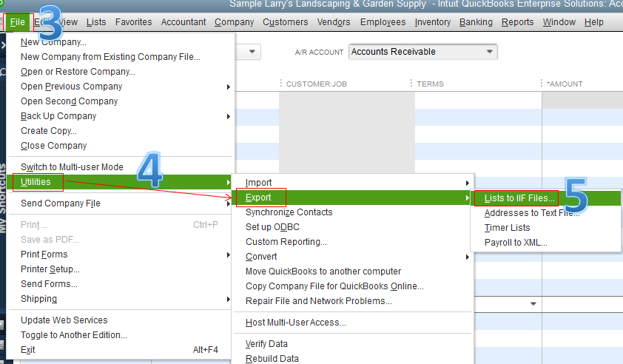
Task: Open the Window menu
Action: pos(559,22)
